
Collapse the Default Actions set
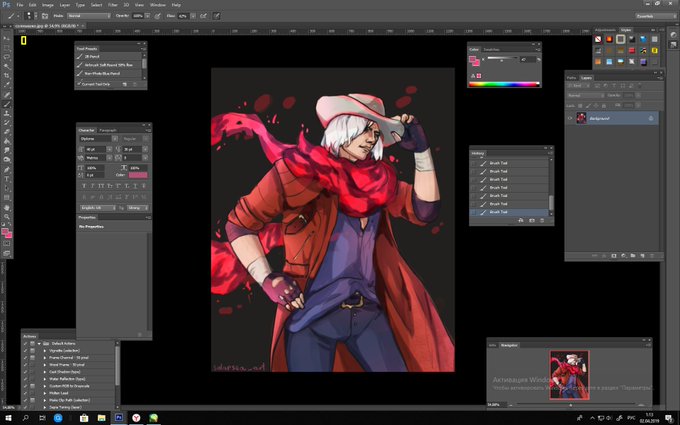pyautogui.click(x=39, y=343)
